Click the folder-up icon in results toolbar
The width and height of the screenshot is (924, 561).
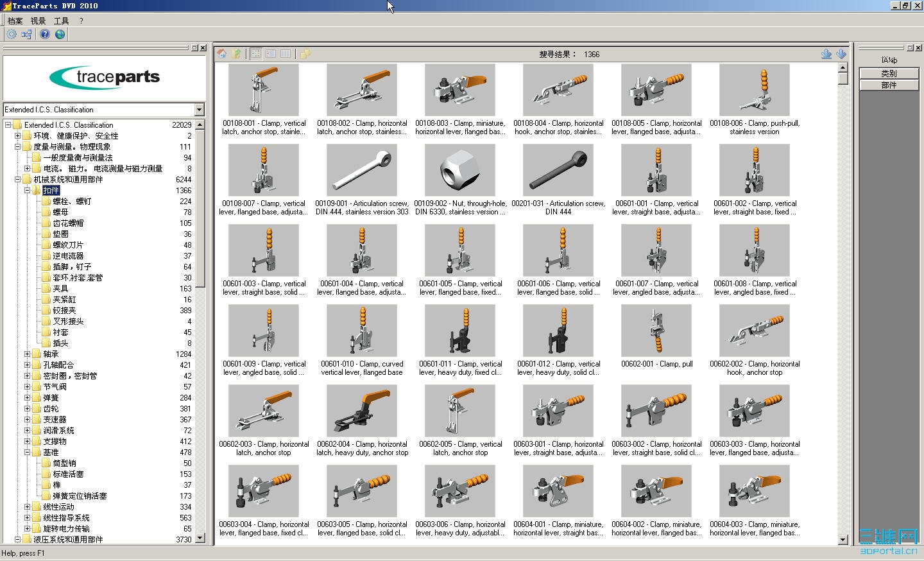[237, 54]
